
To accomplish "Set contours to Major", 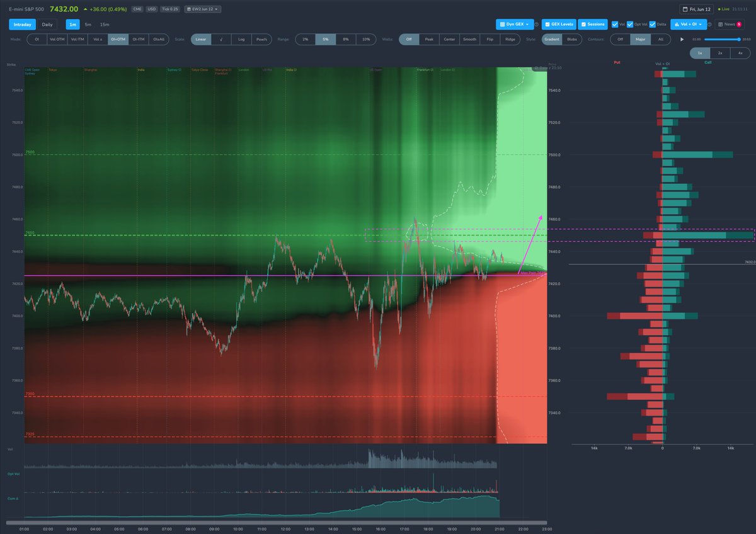I will [x=640, y=39].
